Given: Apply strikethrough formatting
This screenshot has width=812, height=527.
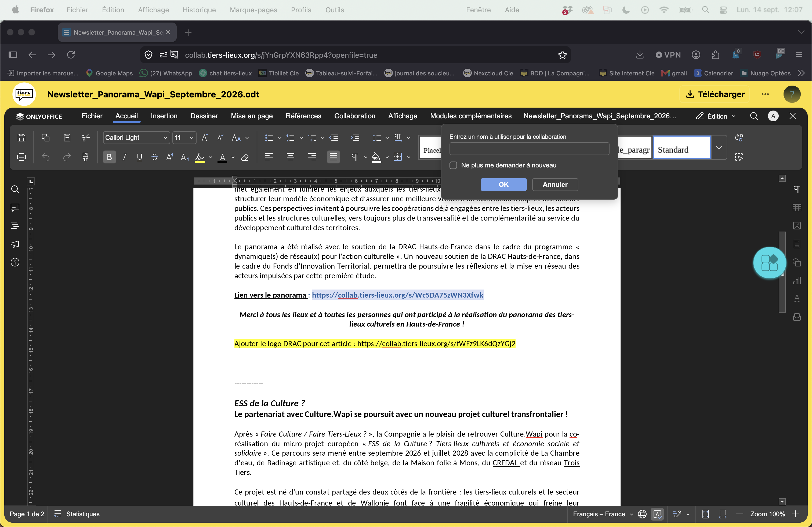Looking at the screenshot, I should pos(155,157).
